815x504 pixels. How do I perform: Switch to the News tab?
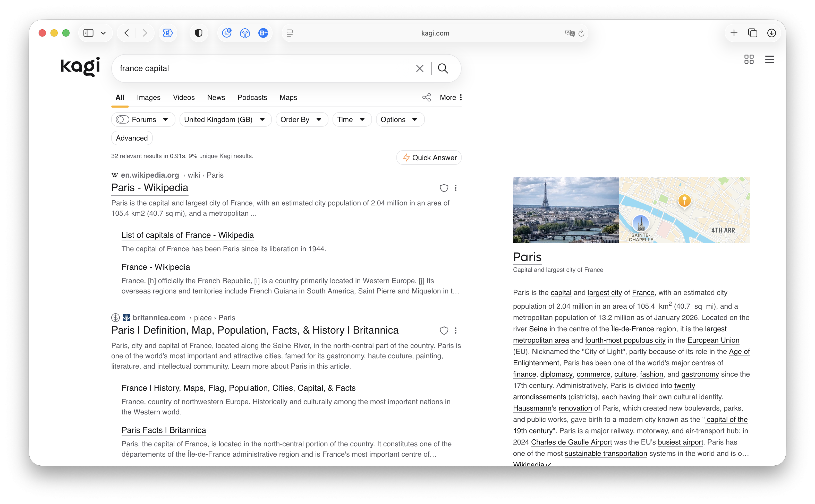click(216, 97)
